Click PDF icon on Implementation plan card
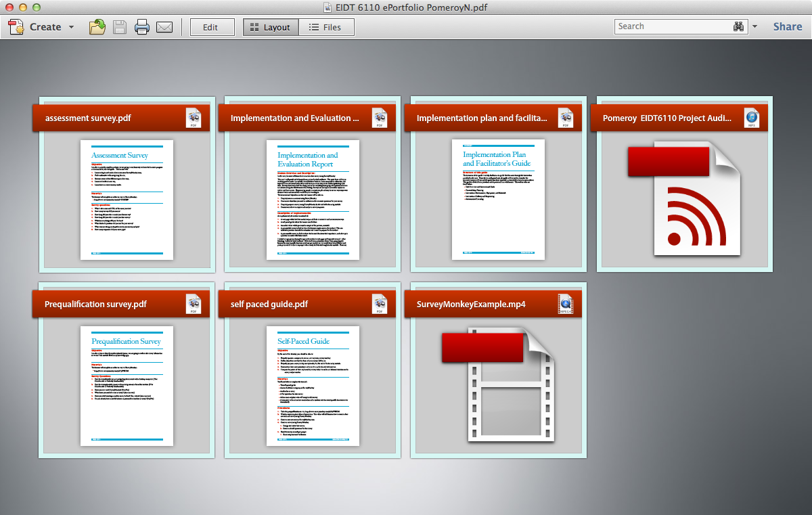812x515 pixels. point(565,118)
